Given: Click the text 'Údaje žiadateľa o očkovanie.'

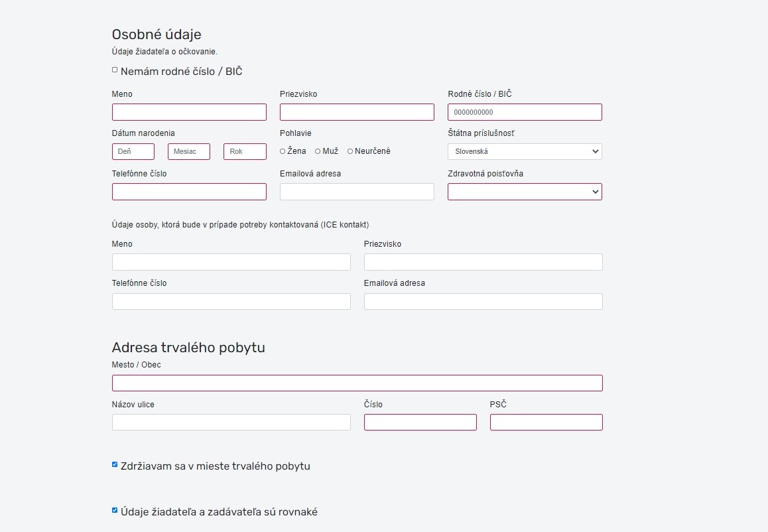Looking at the screenshot, I should tap(164, 52).
